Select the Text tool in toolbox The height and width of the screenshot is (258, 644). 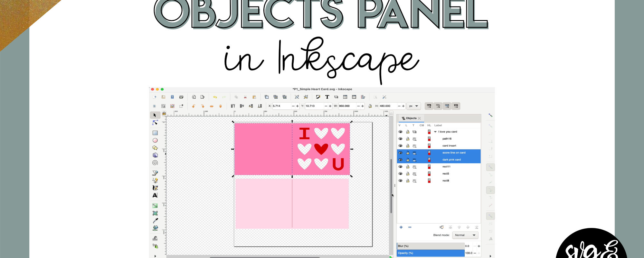[x=155, y=195]
